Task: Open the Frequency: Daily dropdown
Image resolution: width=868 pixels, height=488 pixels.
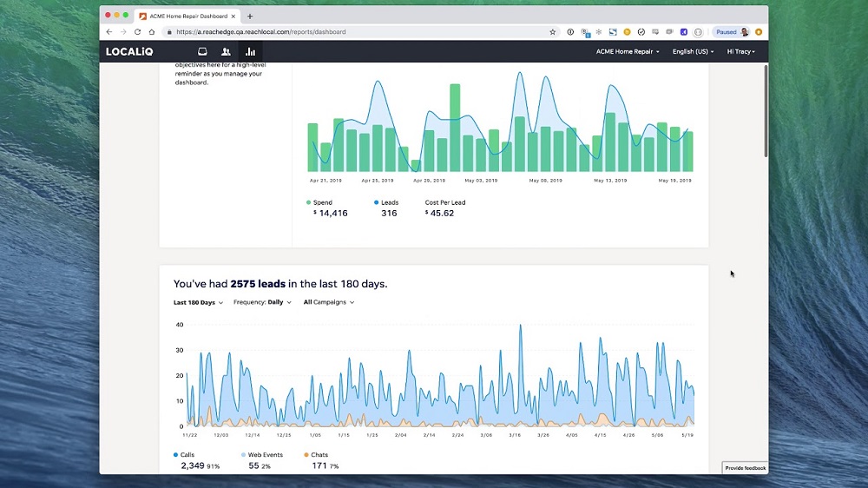Action: click(262, 302)
